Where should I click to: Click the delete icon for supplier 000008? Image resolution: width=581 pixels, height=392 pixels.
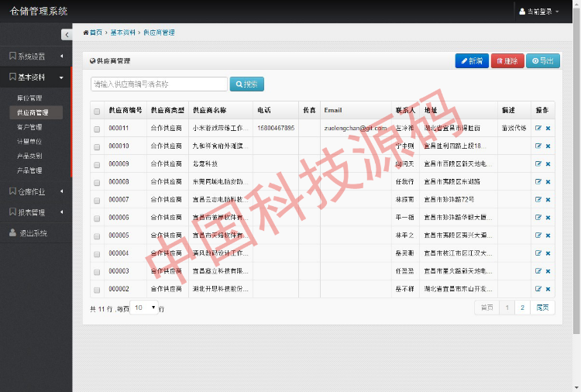click(548, 182)
